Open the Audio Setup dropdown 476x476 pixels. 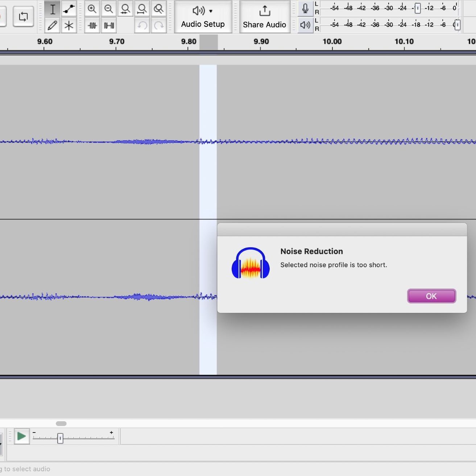[203, 17]
